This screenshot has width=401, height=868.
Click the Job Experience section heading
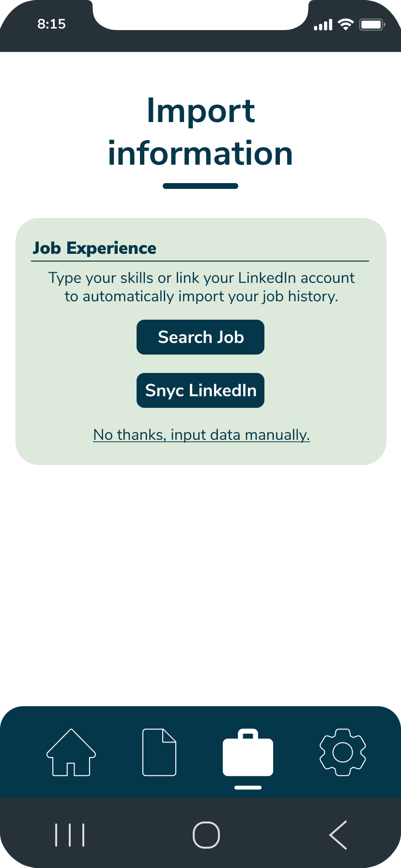(x=94, y=248)
